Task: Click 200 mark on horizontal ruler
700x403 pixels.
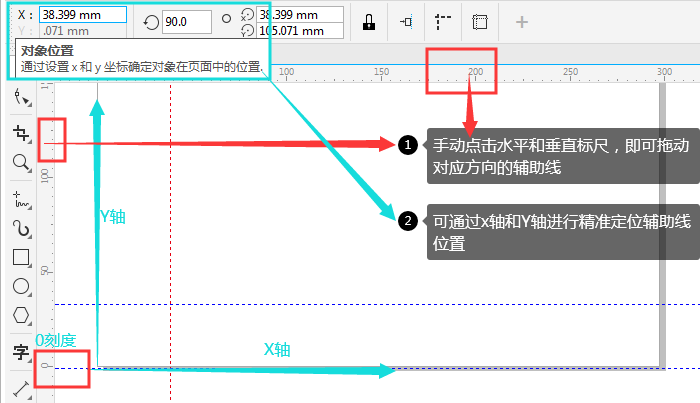Action: pyautogui.click(x=475, y=71)
